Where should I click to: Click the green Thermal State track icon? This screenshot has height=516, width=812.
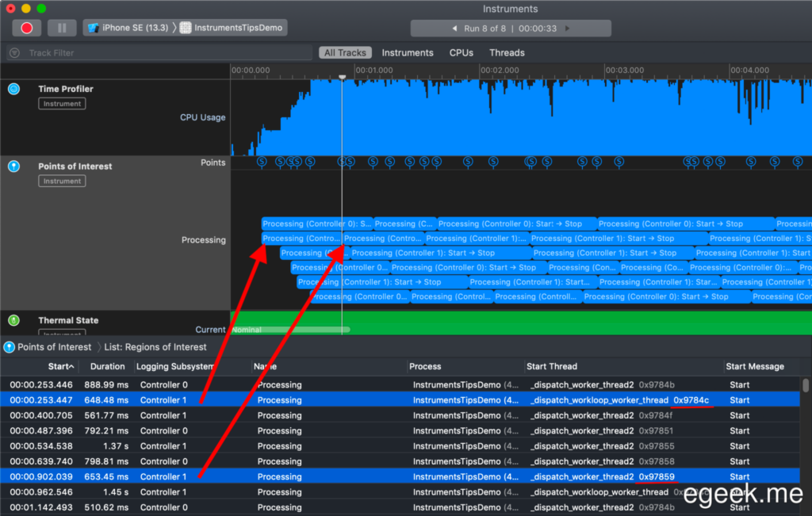[13, 320]
